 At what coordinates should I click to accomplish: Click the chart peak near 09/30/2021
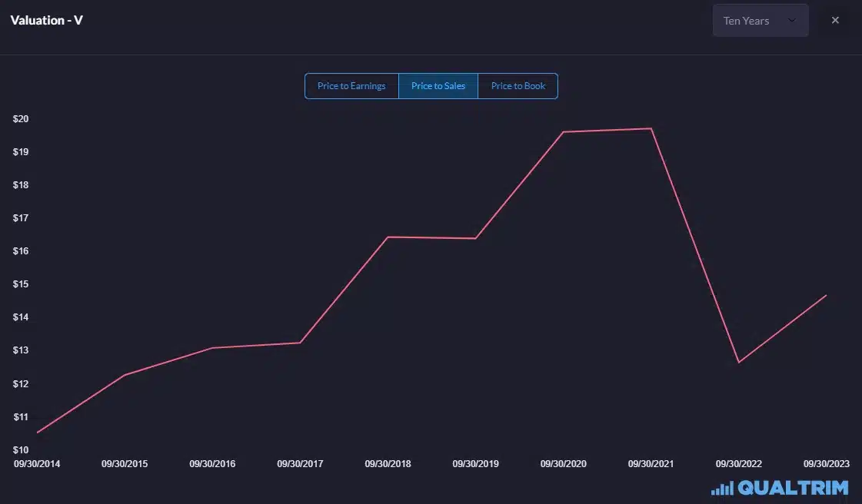click(650, 129)
